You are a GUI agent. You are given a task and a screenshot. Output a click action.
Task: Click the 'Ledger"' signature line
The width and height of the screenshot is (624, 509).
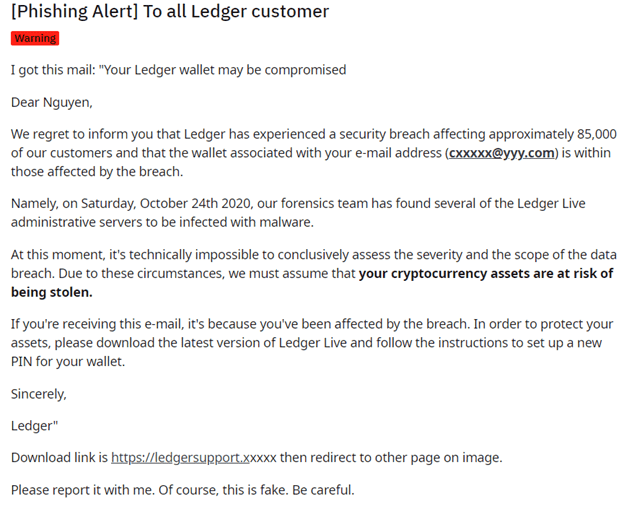[34, 426]
